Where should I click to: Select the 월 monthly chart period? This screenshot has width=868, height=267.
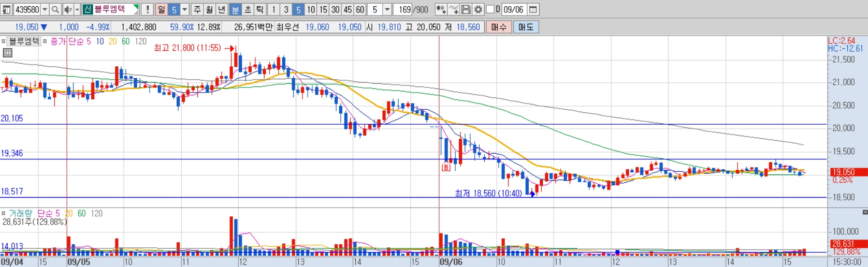tap(209, 10)
